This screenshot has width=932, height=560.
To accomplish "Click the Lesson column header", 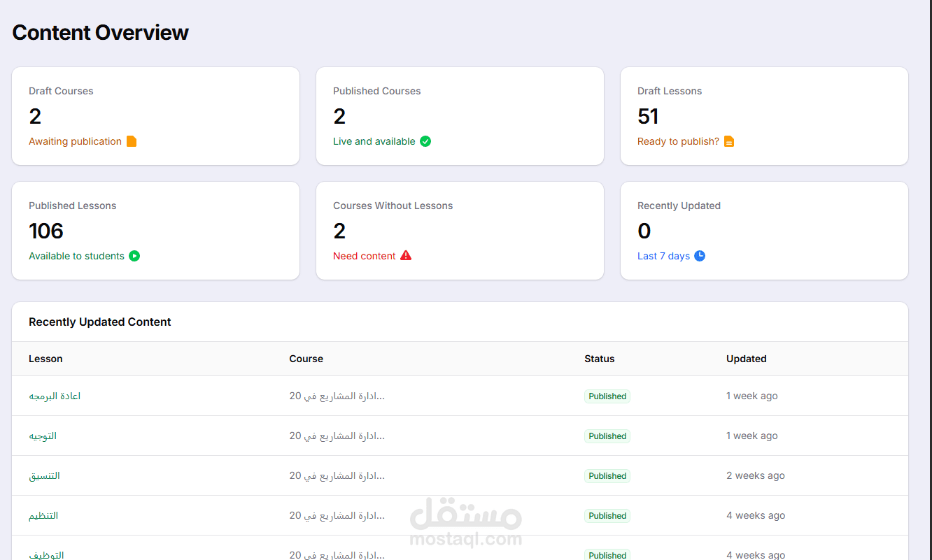I will tap(45, 359).
